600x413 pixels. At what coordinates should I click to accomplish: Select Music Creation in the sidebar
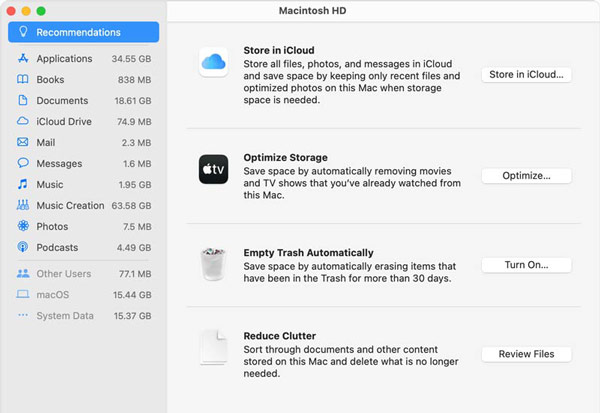click(x=83, y=205)
